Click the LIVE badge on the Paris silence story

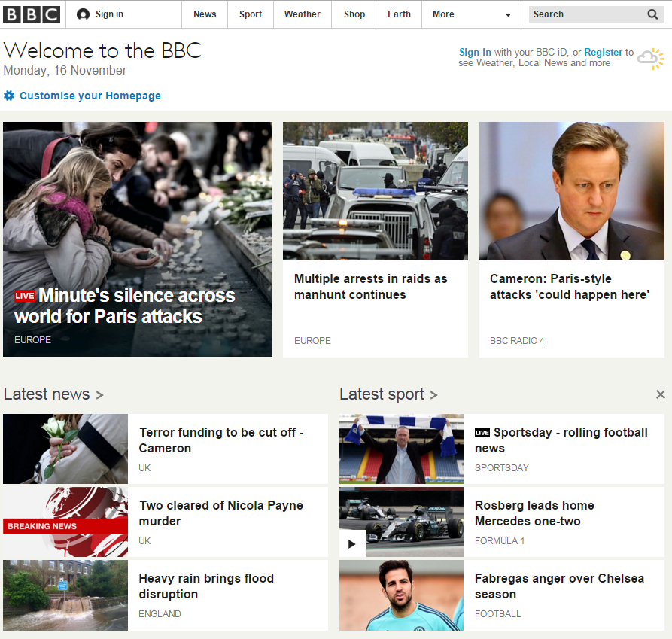[25, 296]
